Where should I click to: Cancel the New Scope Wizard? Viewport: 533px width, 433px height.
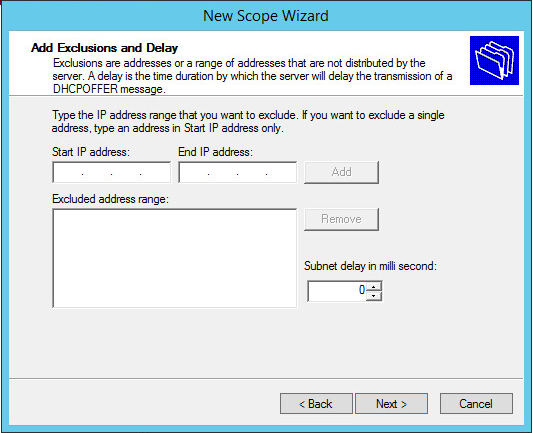[476, 404]
